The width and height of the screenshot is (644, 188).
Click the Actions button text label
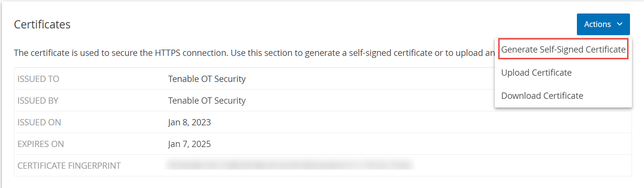pyautogui.click(x=598, y=24)
